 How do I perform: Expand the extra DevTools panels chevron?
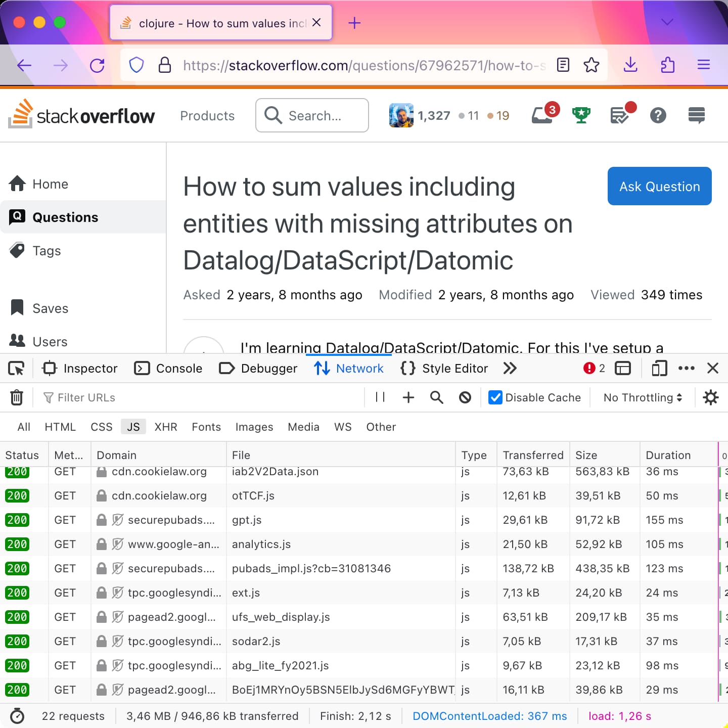pyautogui.click(x=510, y=368)
